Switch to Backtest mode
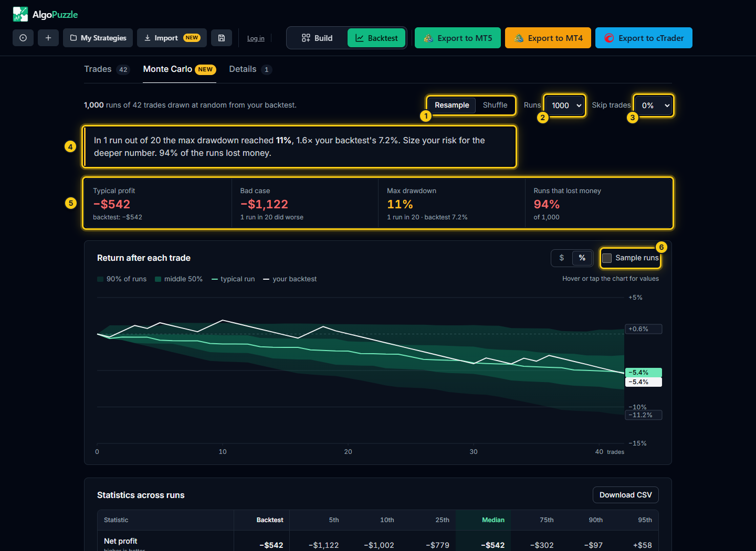 pyautogui.click(x=376, y=38)
